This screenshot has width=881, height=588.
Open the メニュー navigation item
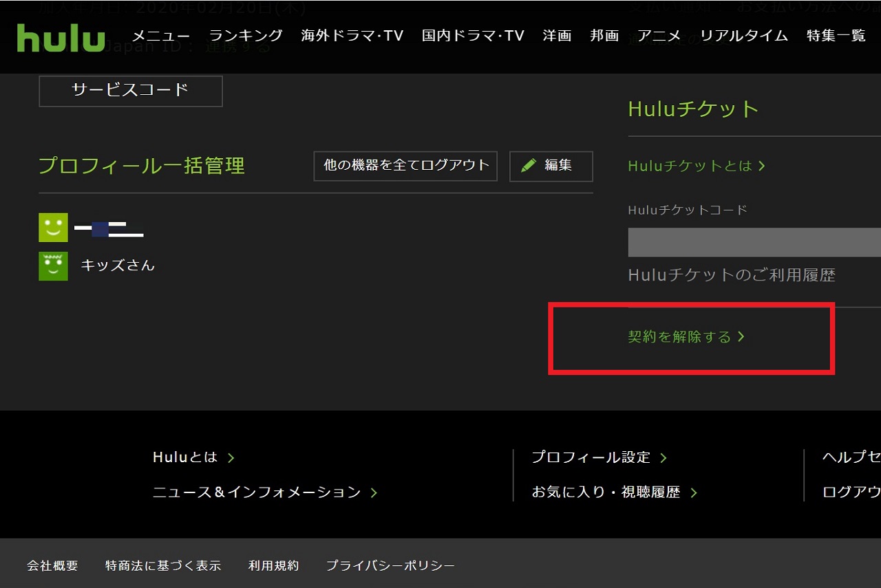pos(160,36)
